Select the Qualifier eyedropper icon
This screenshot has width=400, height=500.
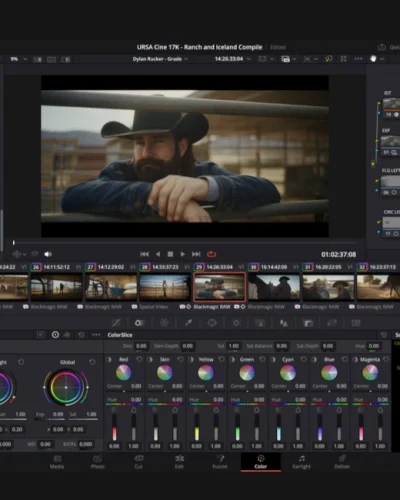point(188,323)
